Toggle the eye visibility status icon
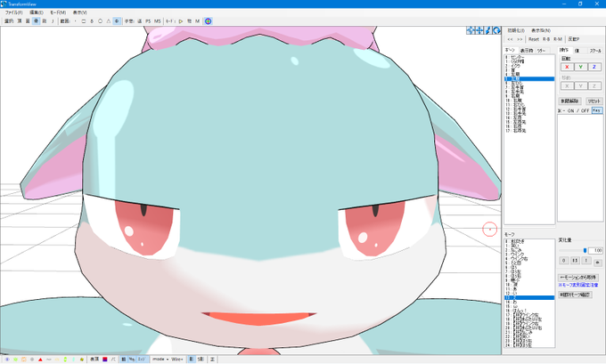The width and height of the screenshot is (606, 364). [x=7, y=360]
